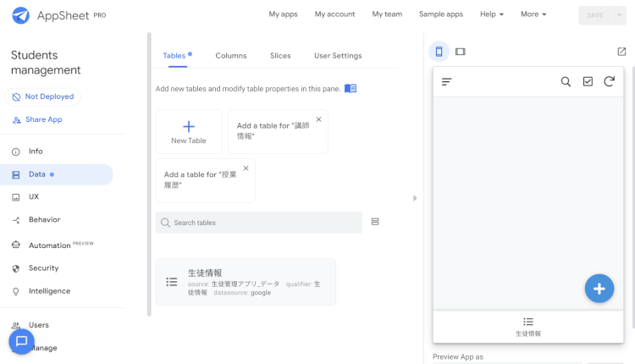Switch preview to tablet view

[x=461, y=52]
